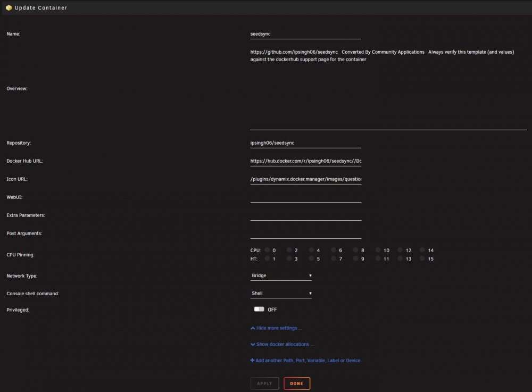Screen dimensions: 532x392
Task: Click the "Console shell command:" label
Action: [32, 293]
